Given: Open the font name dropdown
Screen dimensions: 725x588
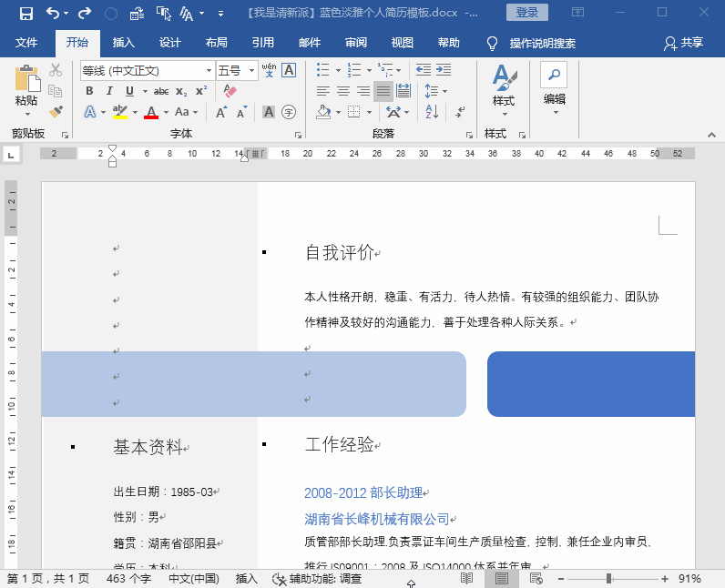Looking at the screenshot, I should (x=209, y=71).
